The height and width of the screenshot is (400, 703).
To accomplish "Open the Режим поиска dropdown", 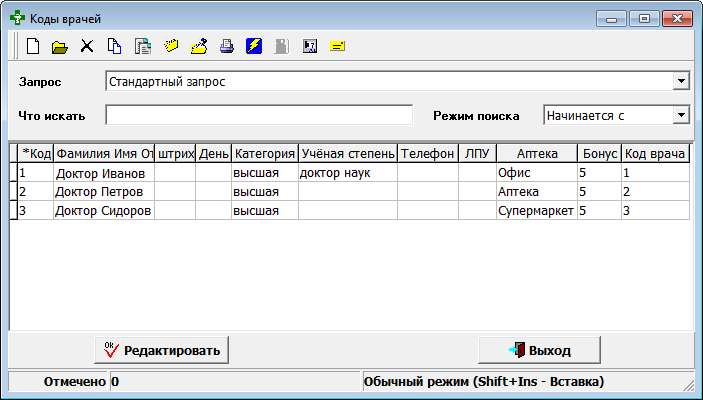I will coord(681,115).
